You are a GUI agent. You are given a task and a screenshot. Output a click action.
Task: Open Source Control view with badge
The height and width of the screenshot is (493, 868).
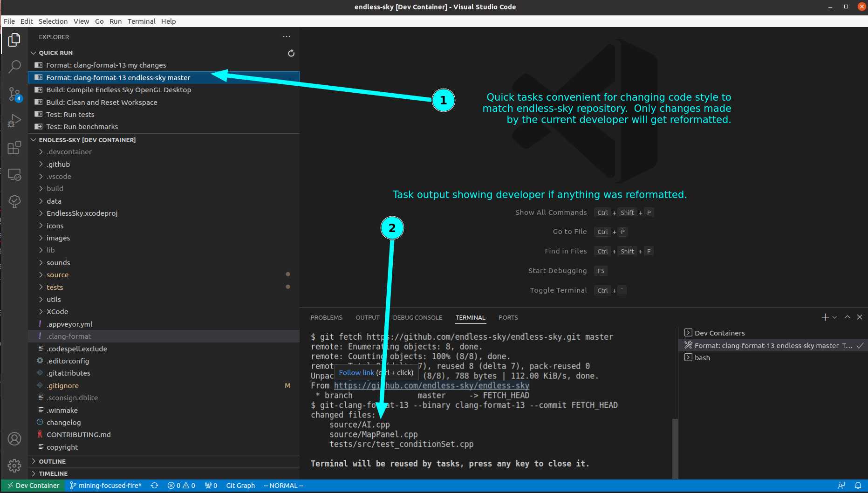(14, 94)
